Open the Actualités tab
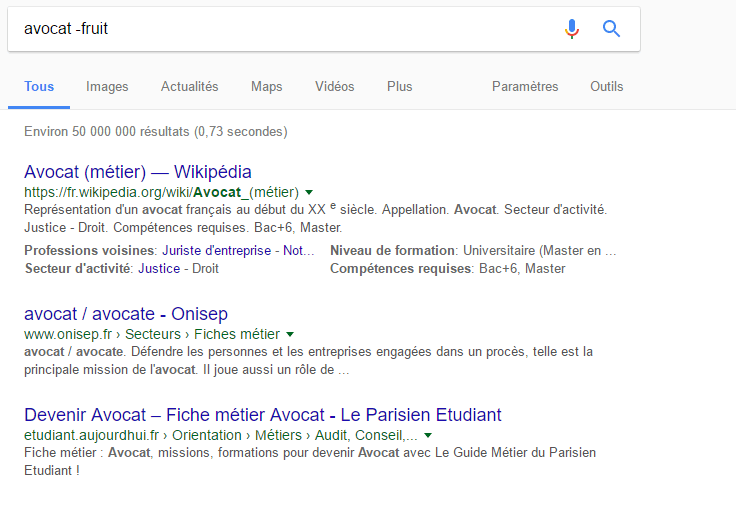This screenshot has height=516, width=736. tap(190, 86)
